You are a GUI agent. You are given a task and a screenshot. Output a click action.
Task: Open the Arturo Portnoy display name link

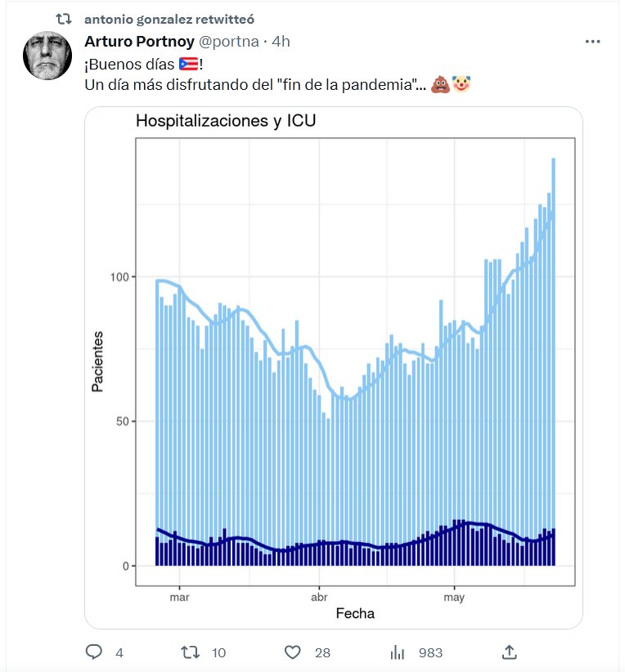(140, 41)
